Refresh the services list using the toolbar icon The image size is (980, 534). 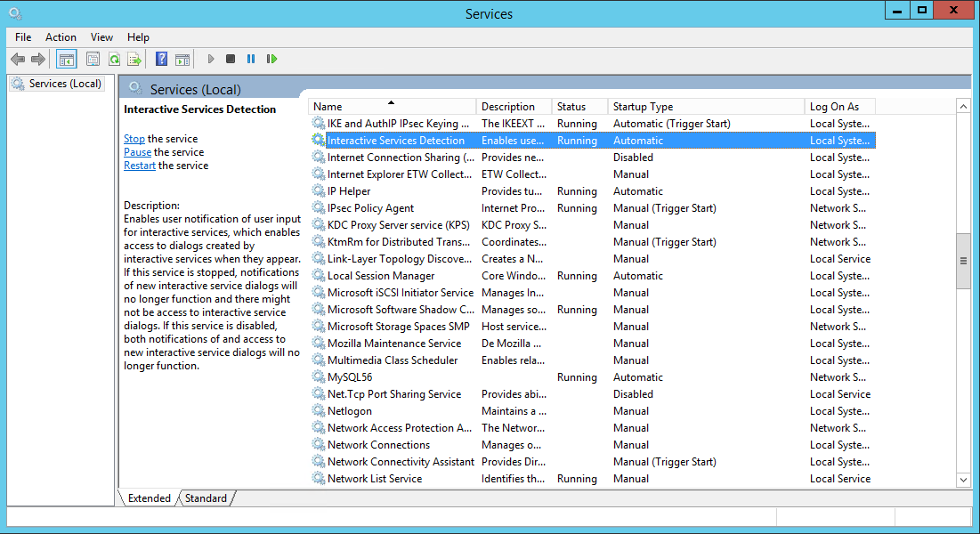114,59
